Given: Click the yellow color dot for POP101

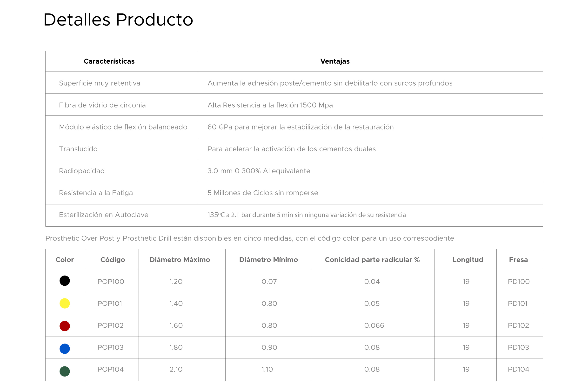Looking at the screenshot, I should coord(65,303).
